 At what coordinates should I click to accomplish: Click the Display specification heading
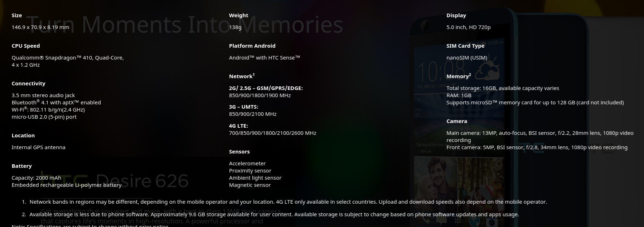tap(456, 15)
